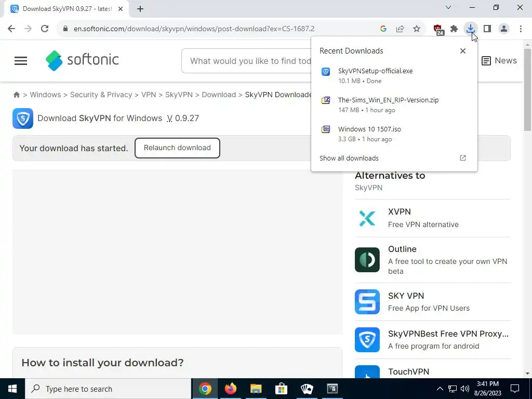Click the home icon in breadcrumb
The height and width of the screenshot is (399, 532).
[16, 95]
